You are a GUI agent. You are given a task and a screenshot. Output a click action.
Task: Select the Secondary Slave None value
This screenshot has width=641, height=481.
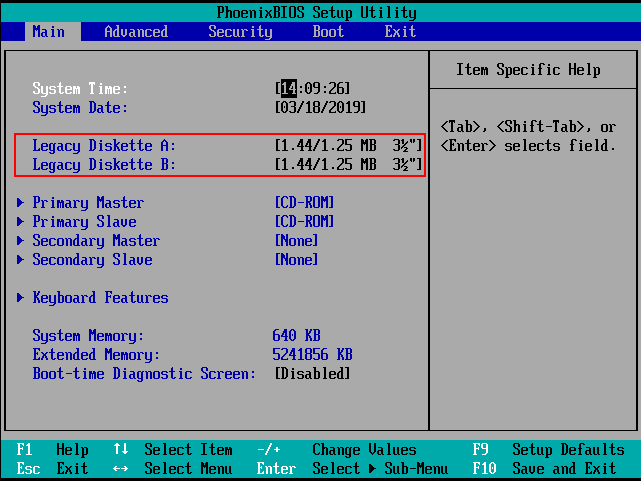coord(296,260)
